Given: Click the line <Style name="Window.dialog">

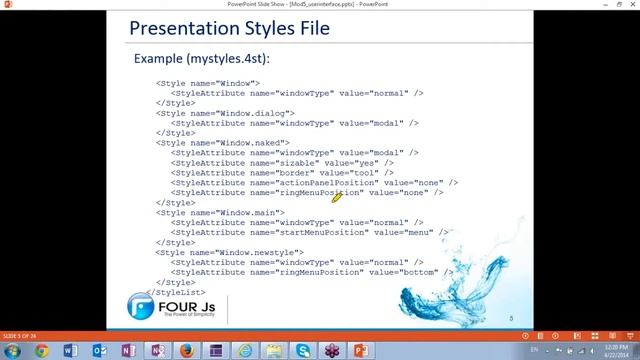Looking at the screenshot, I should (225, 113).
